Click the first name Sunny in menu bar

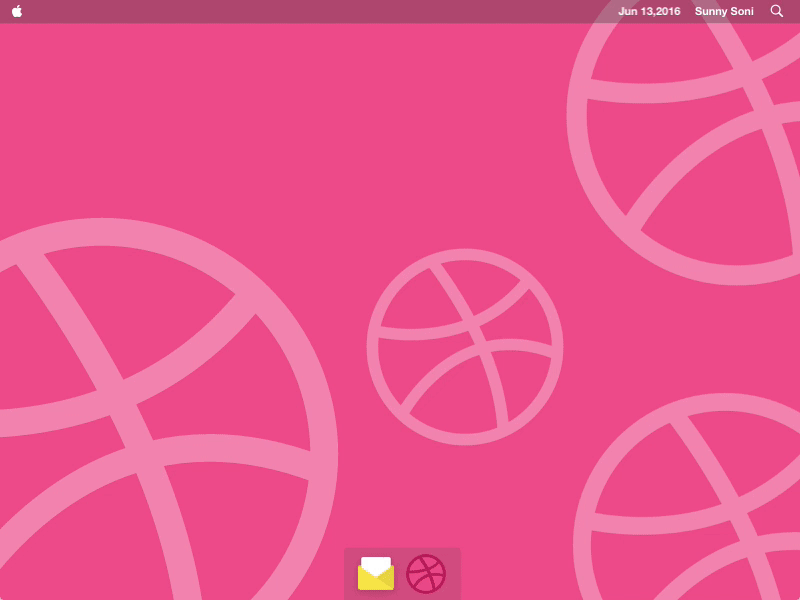pos(711,11)
